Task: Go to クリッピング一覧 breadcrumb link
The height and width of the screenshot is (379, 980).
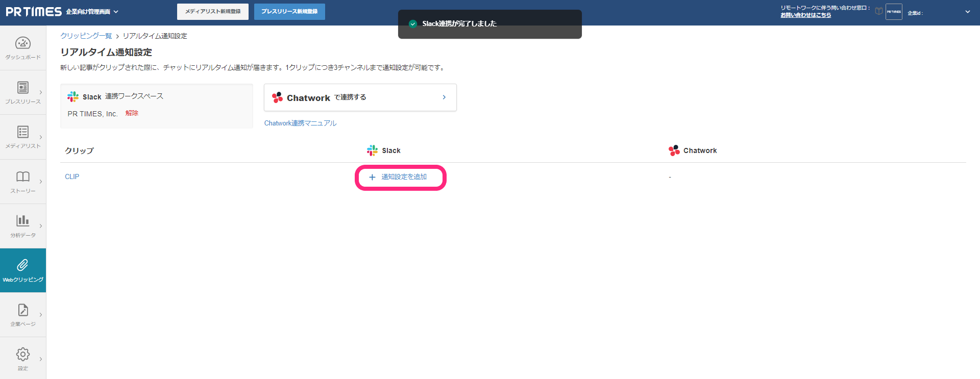Action: pos(86,36)
